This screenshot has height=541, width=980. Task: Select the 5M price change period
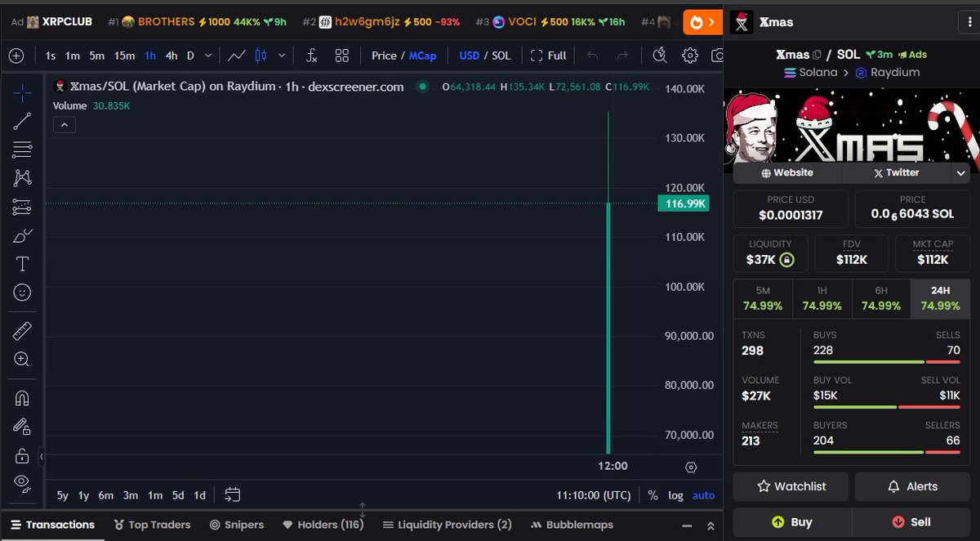pyautogui.click(x=763, y=298)
